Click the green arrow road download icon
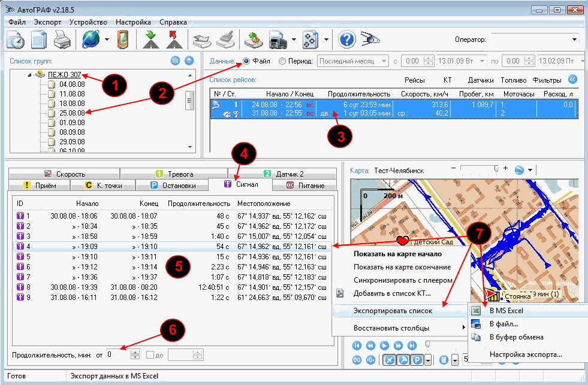This screenshot has height=385, width=588. (149, 40)
